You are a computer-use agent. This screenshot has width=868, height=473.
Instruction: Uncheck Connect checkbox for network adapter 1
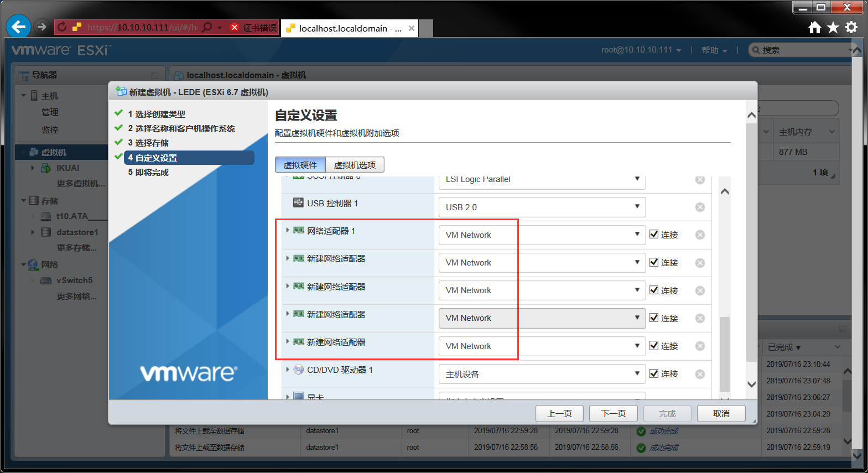coord(654,235)
